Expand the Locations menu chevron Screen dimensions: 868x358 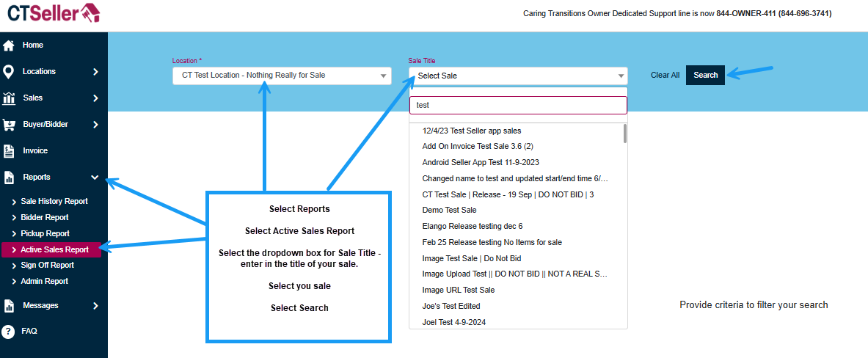tap(95, 72)
